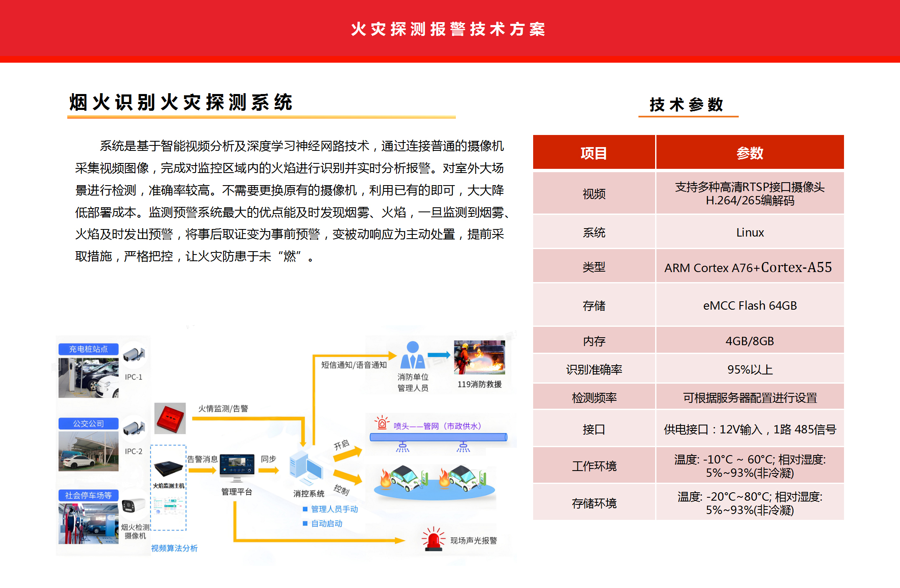900x588 pixels.
Task: Select the 充电桩站点 blue label
Action: point(89,349)
